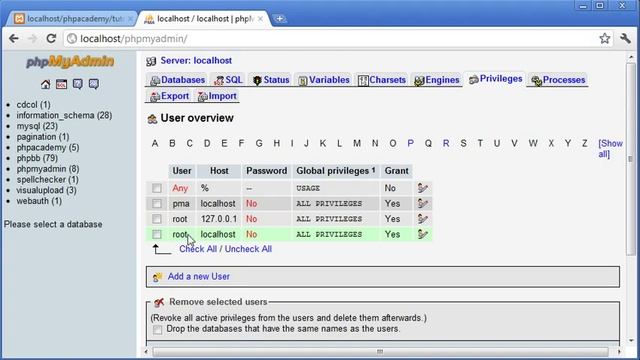Click the Check All link

coord(198,249)
